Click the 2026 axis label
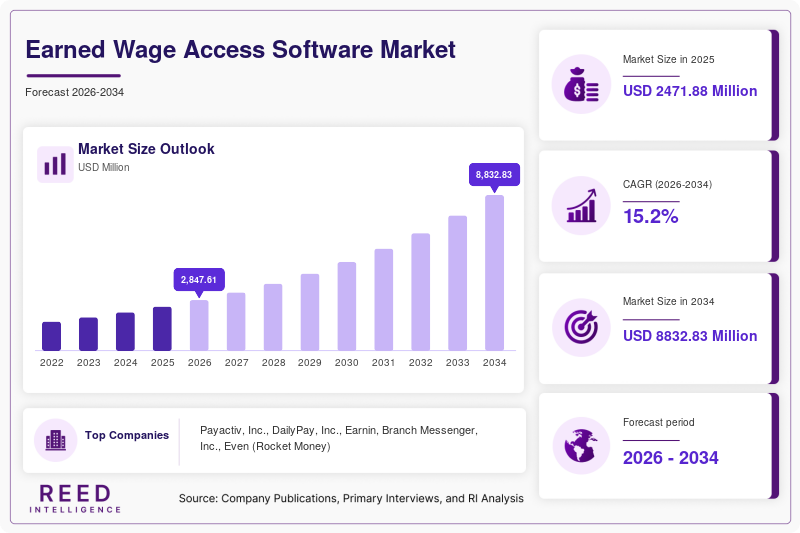Screen dimensions: 800x533 point(199,363)
